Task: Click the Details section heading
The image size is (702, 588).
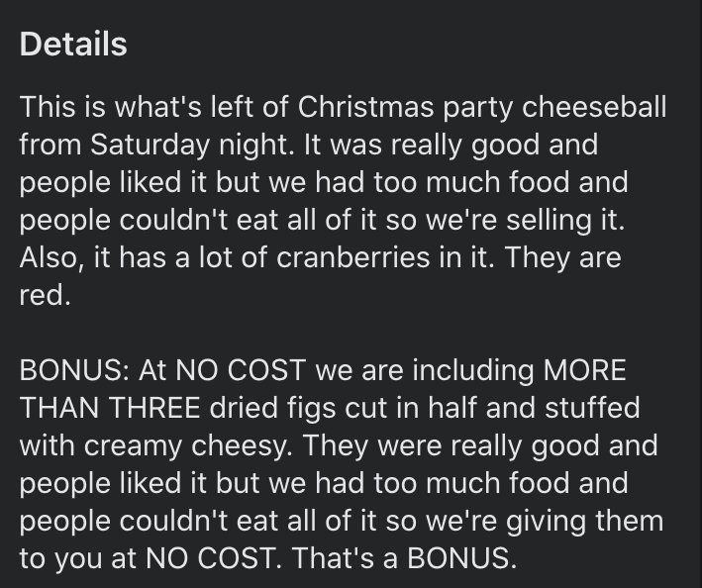Action: (73, 44)
